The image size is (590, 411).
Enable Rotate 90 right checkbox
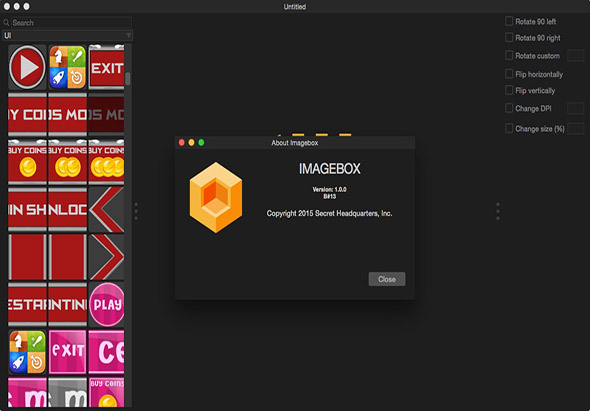pyautogui.click(x=509, y=38)
